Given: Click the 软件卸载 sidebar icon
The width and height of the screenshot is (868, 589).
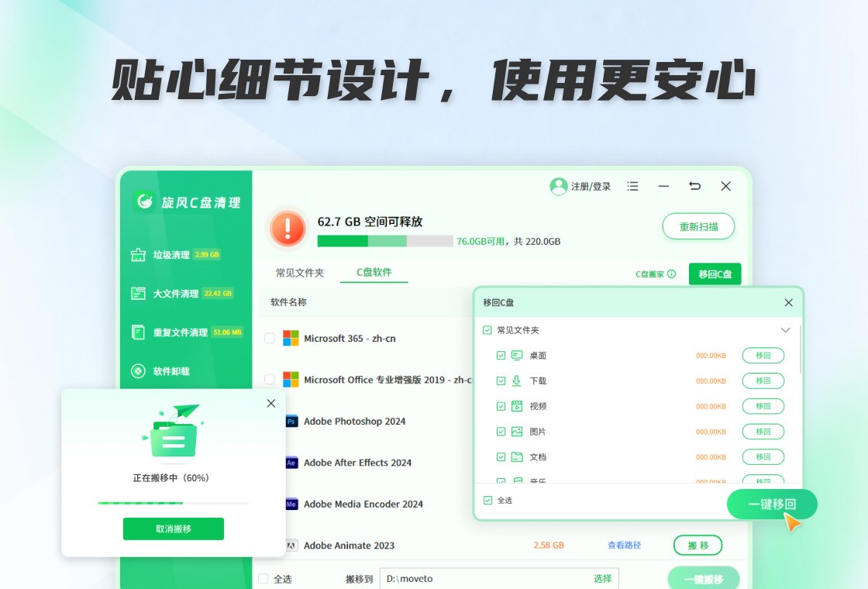Looking at the screenshot, I should pyautogui.click(x=139, y=371).
